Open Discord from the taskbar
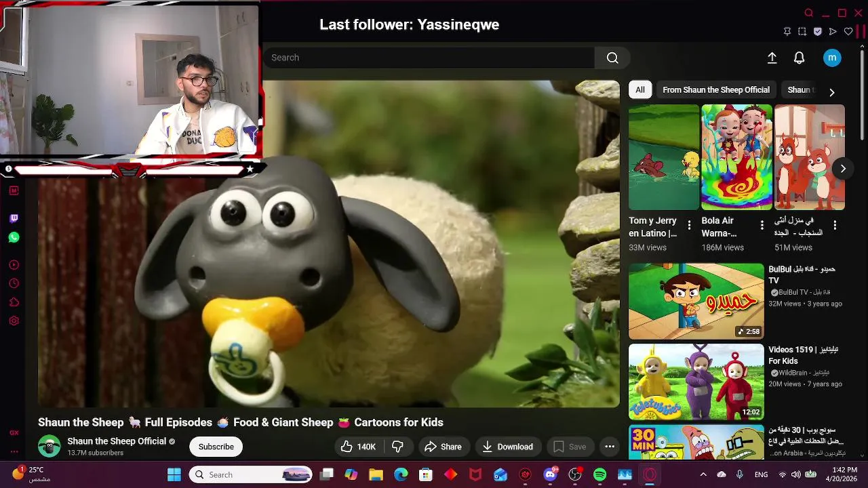 tap(550, 474)
